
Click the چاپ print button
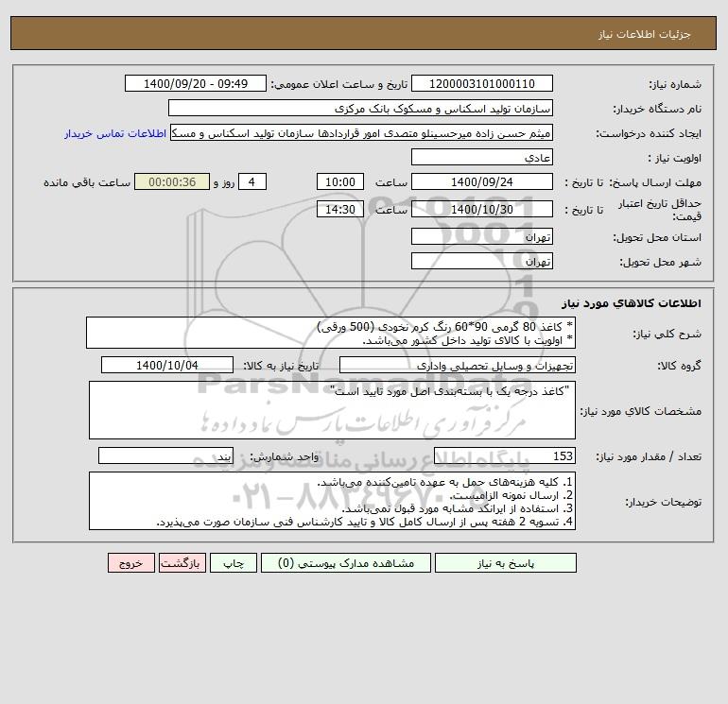click(x=234, y=563)
